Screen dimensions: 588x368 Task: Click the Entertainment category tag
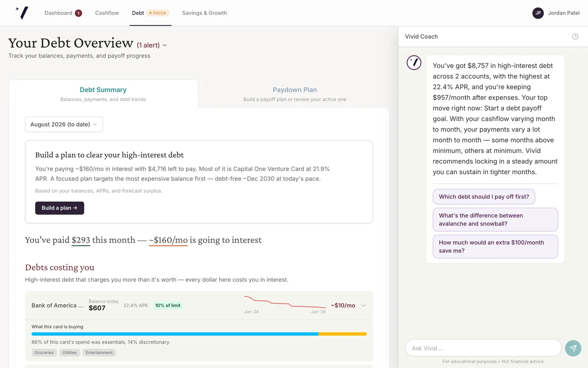[x=99, y=352]
